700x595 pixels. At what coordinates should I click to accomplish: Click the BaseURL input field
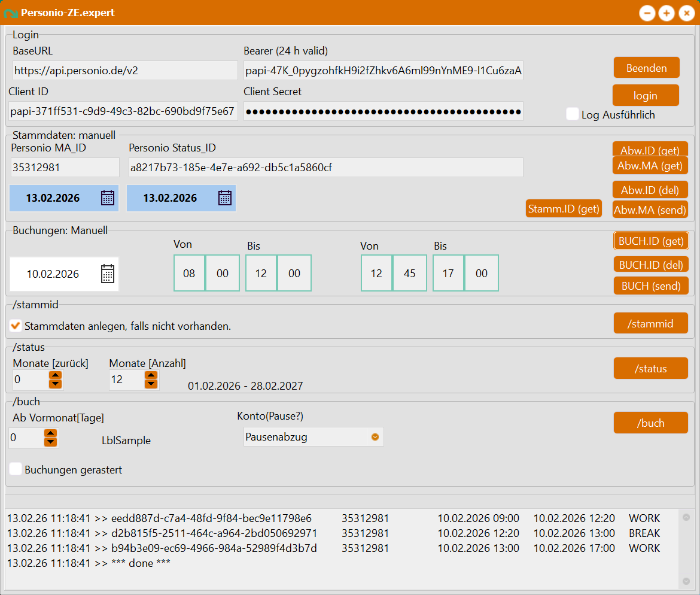coord(125,71)
